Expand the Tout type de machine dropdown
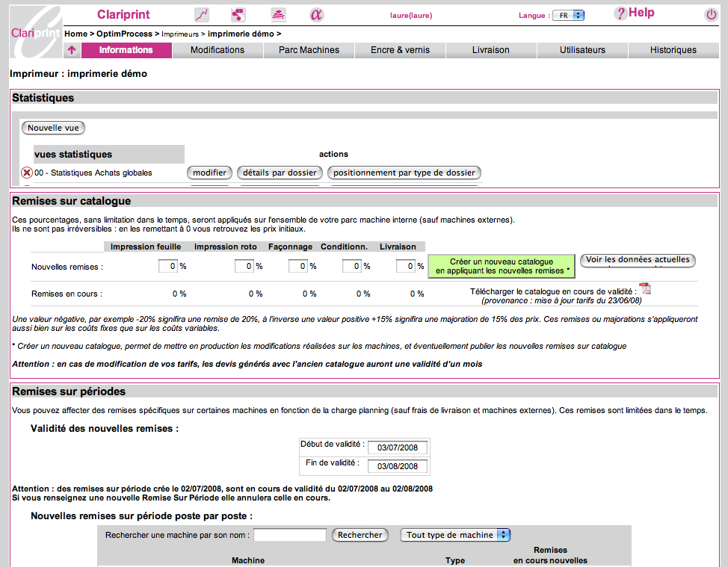The height and width of the screenshot is (567, 728). click(x=457, y=535)
